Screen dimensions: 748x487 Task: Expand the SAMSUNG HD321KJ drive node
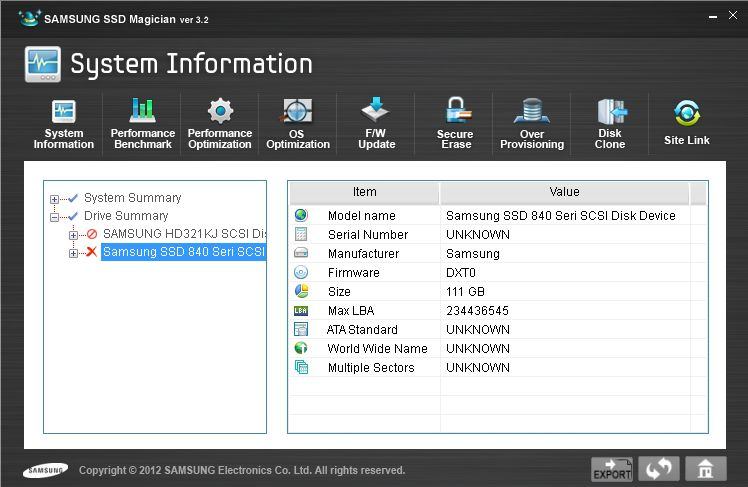73,235
